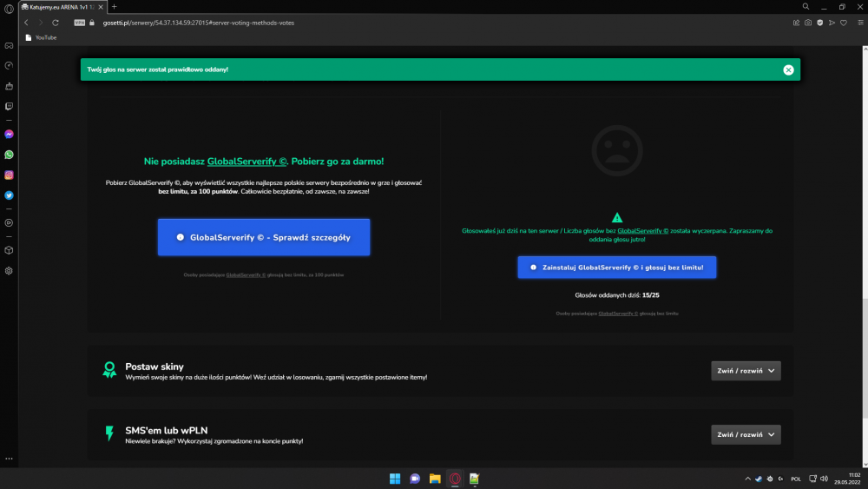868x489 pixels.
Task: Open the POL language switcher
Action: click(795, 479)
